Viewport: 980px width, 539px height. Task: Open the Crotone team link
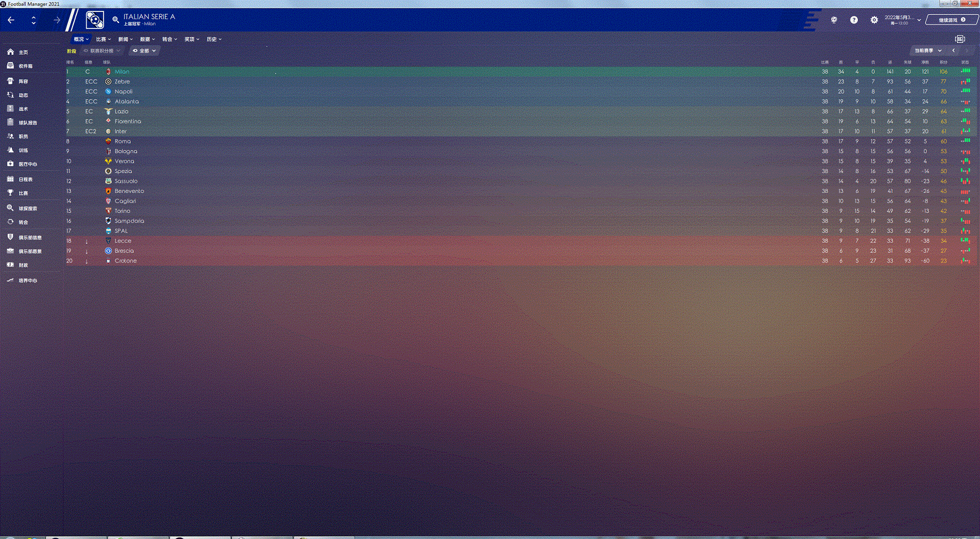pos(126,261)
